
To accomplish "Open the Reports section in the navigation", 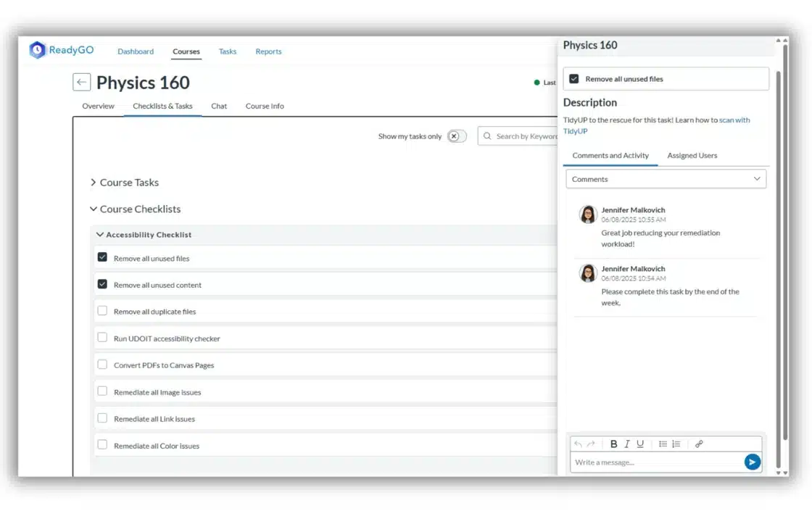I will [x=268, y=51].
